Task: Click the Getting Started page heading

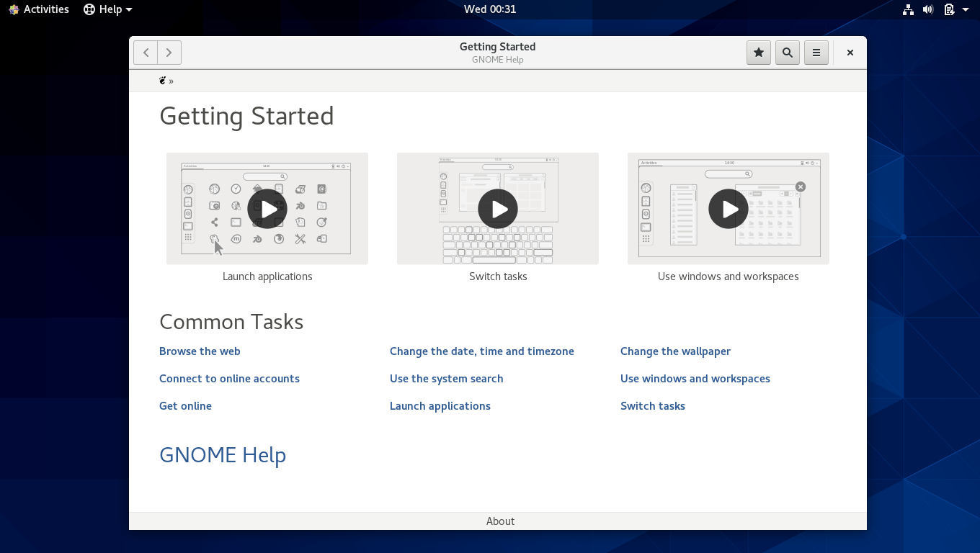Action: (246, 116)
